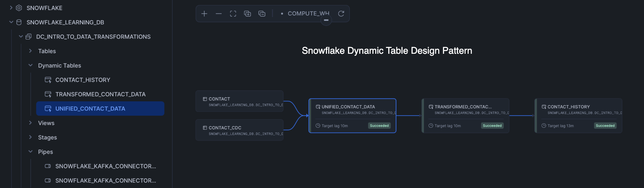
Task: Click the fit-to-screen icon
Action: 233,14
